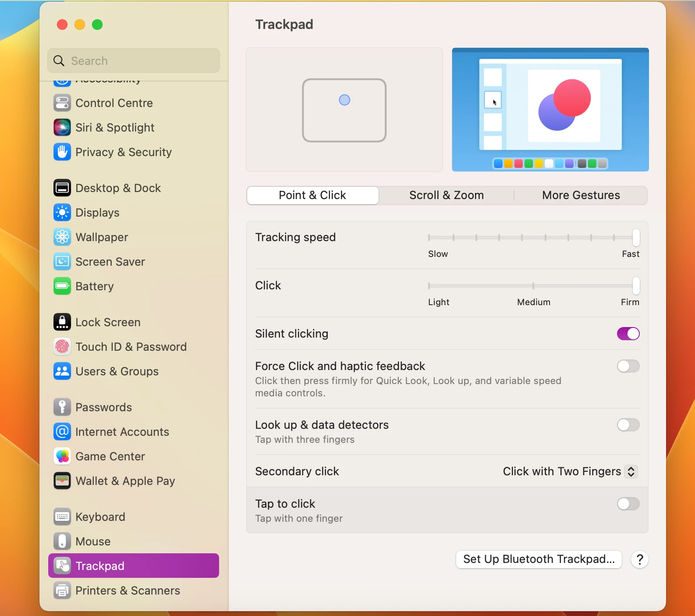Disable Silent clicking toggle
The width and height of the screenshot is (695, 616).
(x=628, y=334)
